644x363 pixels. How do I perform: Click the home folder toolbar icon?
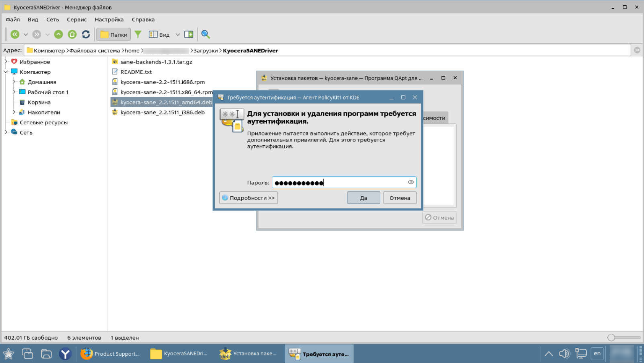72,34
